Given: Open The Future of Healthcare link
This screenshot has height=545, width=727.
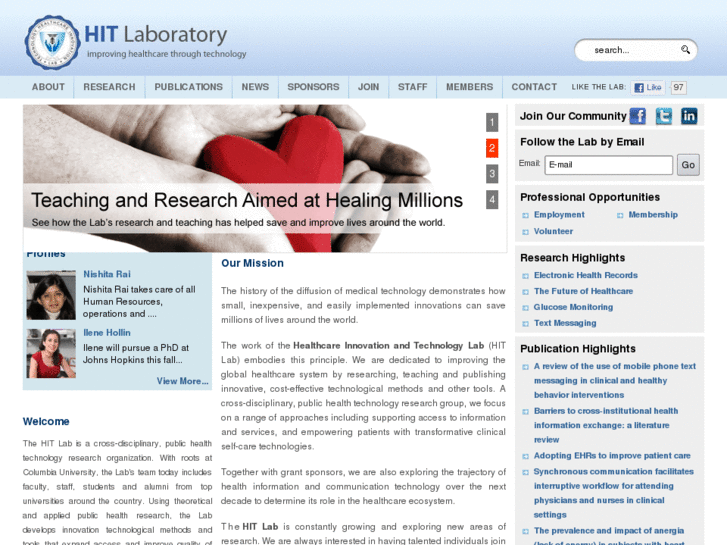Looking at the screenshot, I should (x=583, y=291).
